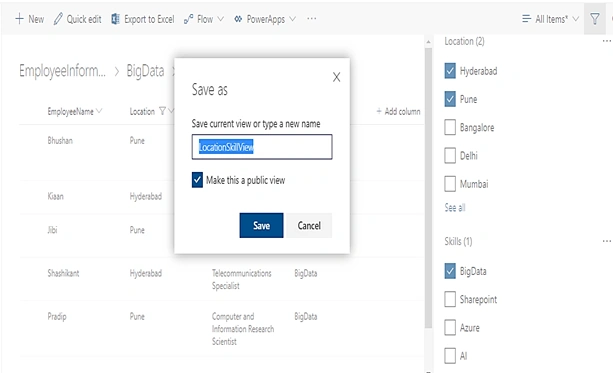Uncheck the Hyderabad location filter

450,71
